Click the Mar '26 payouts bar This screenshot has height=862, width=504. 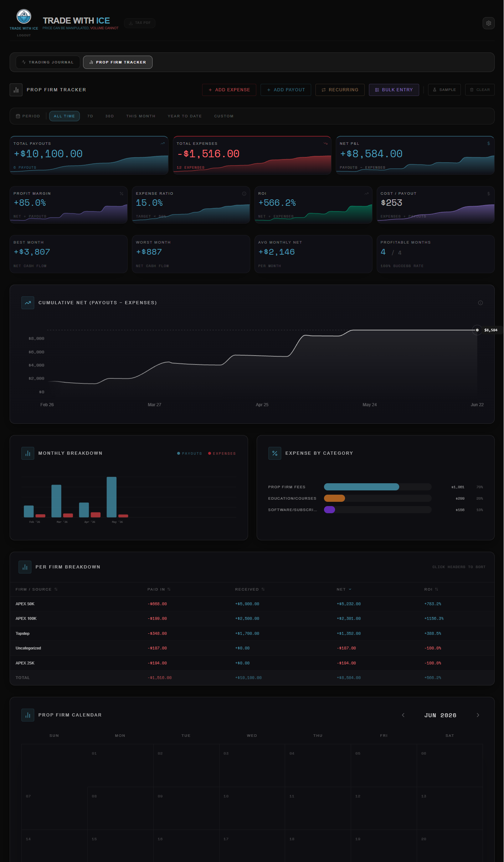tap(56, 501)
